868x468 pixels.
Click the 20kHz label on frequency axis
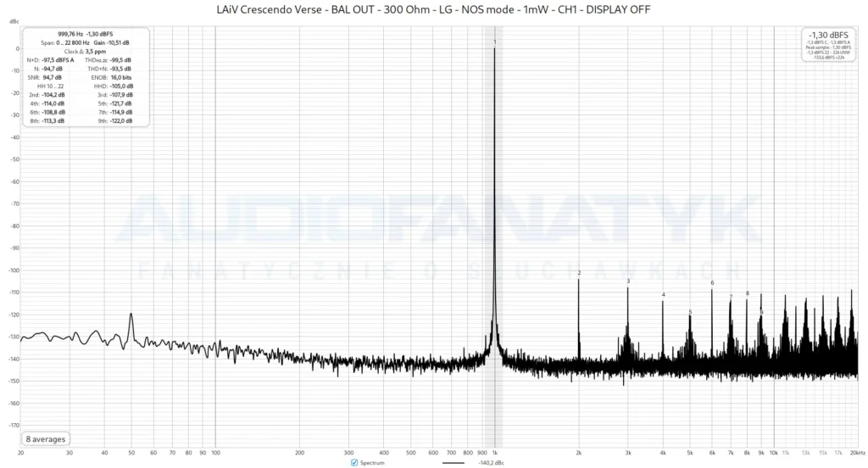click(858, 453)
